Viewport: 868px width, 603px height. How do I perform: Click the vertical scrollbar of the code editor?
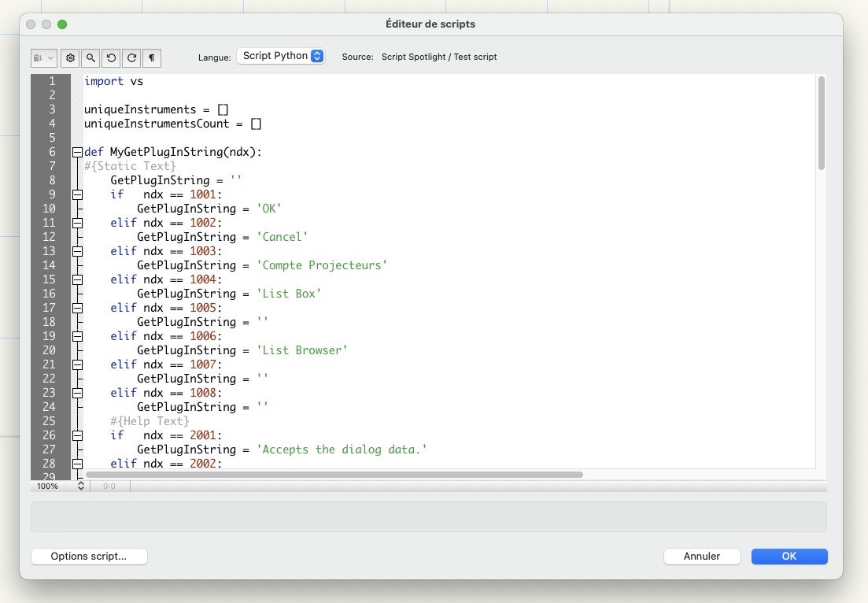click(x=821, y=123)
